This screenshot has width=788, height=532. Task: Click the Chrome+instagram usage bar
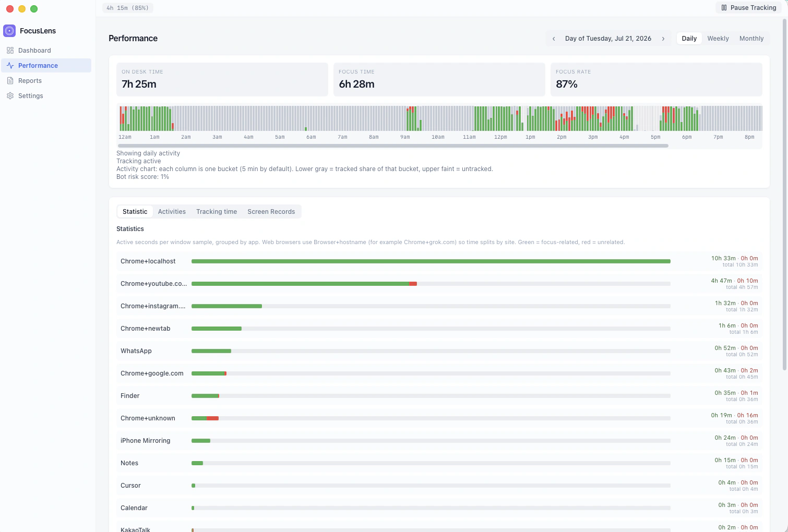[431, 306]
